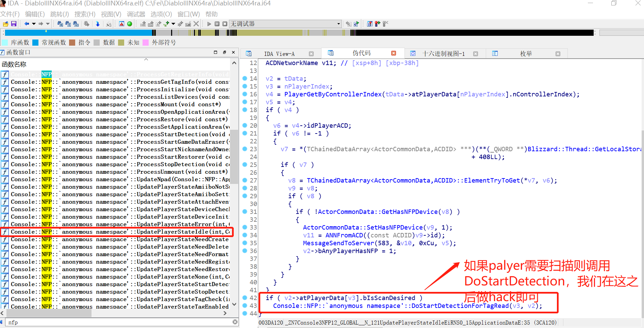
Task: Close the 枚举 tab
Action: pos(558,54)
